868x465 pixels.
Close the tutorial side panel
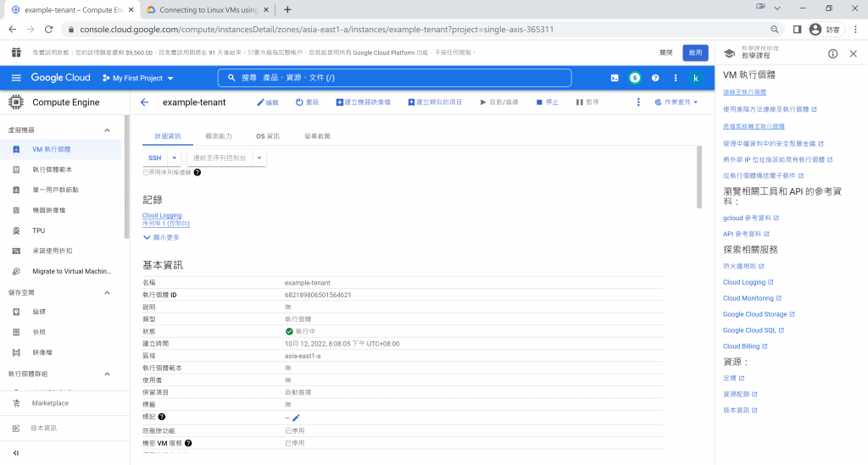click(853, 53)
